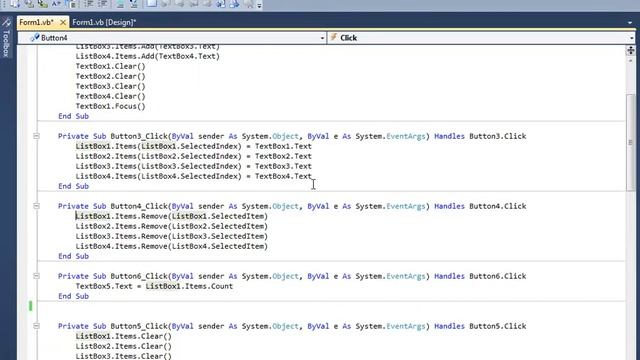Viewport: 640px width, 360px height.
Task: Click the line 'TextBox3.Clear()'
Action: (x=110, y=86)
